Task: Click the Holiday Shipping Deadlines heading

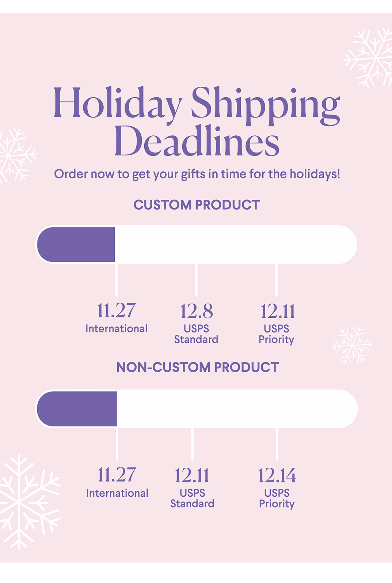Action: point(197,121)
